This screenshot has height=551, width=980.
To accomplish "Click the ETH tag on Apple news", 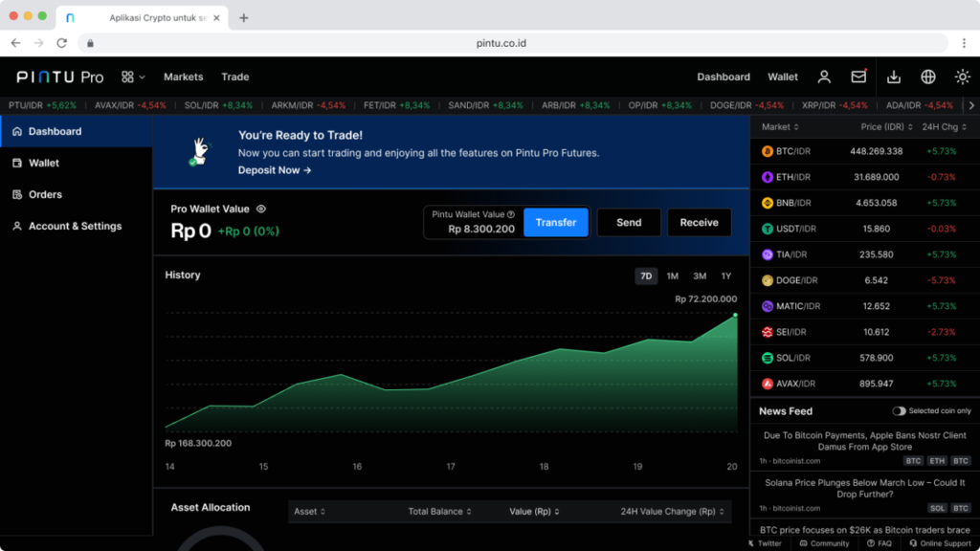I will point(936,461).
